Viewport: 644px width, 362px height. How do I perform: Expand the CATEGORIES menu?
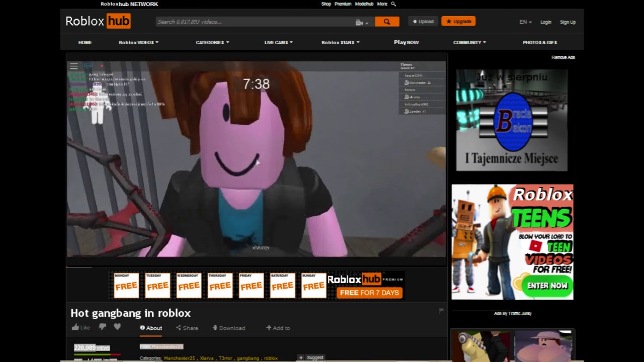(x=212, y=43)
